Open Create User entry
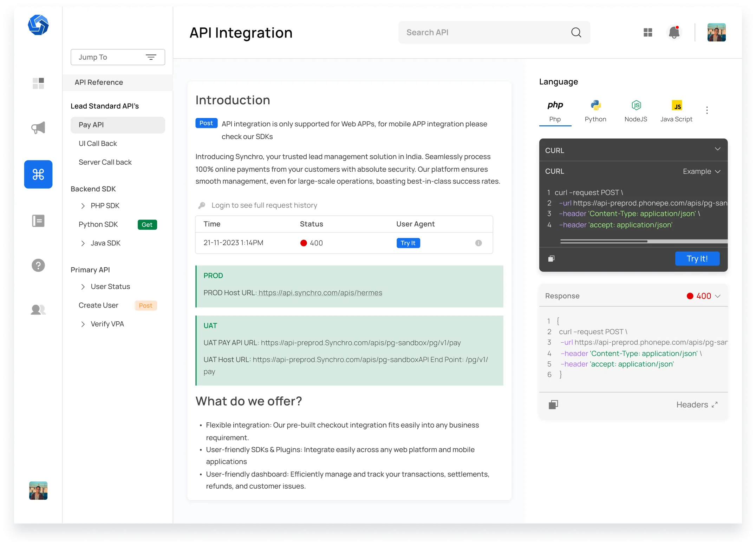Screen dimensions: 756x546 point(98,305)
